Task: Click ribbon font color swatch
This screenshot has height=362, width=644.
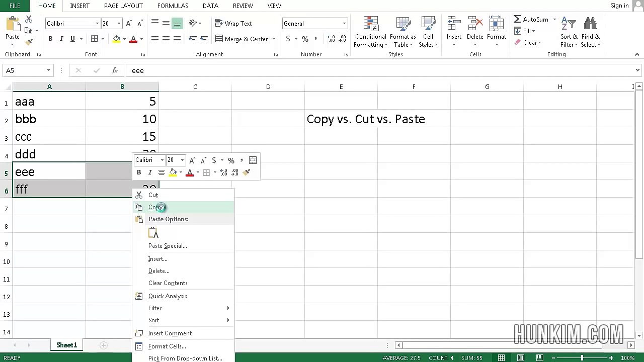Action: pyautogui.click(x=133, y=39)
